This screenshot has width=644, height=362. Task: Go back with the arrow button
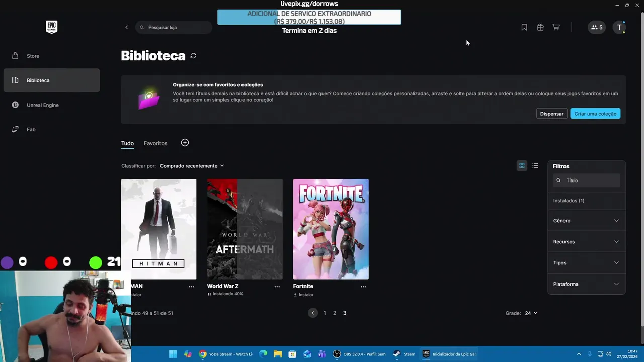coord(126,27)
